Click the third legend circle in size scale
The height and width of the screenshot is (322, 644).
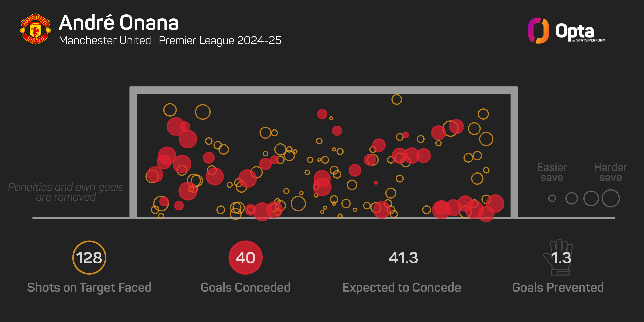point(591,199)
